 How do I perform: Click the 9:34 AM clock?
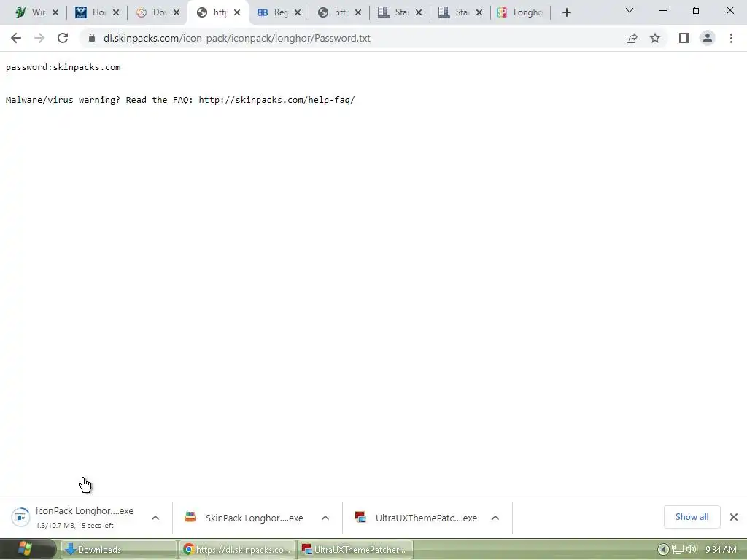[720, 550]
